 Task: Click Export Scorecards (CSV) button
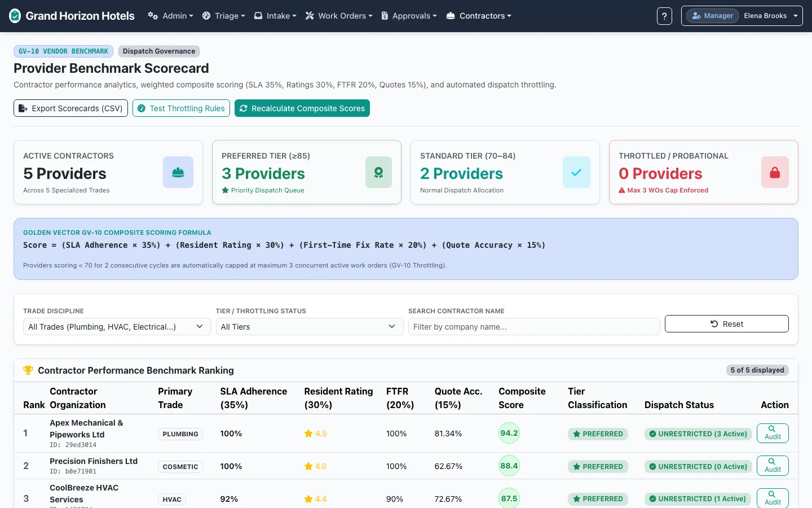(70, 108)
